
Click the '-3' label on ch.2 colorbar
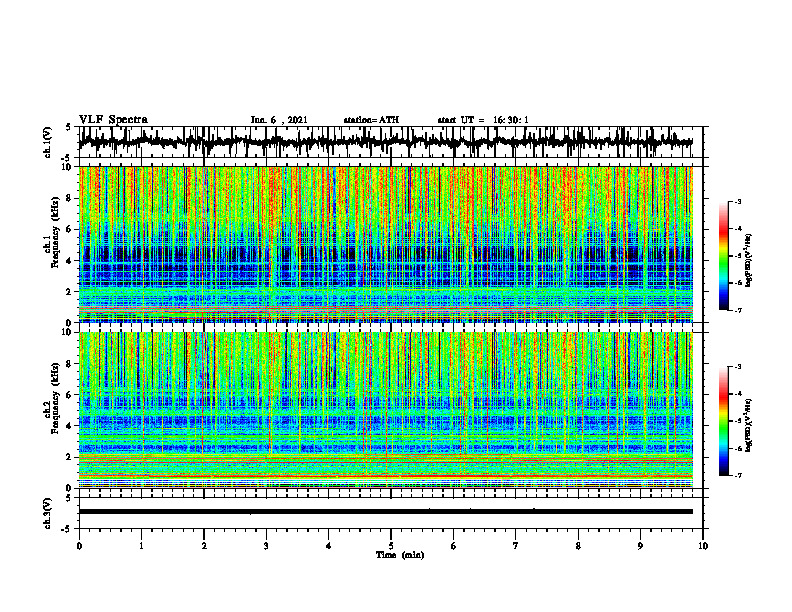pyautogui.click(x=738, y=367)
